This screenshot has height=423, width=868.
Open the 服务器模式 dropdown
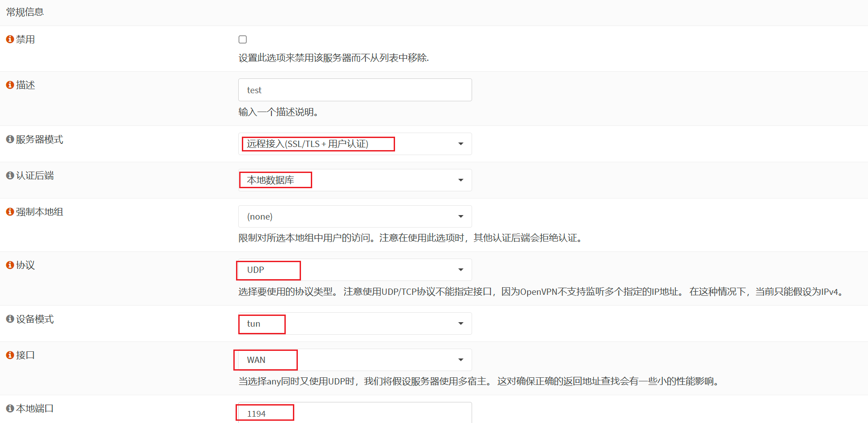coord(355,144)
